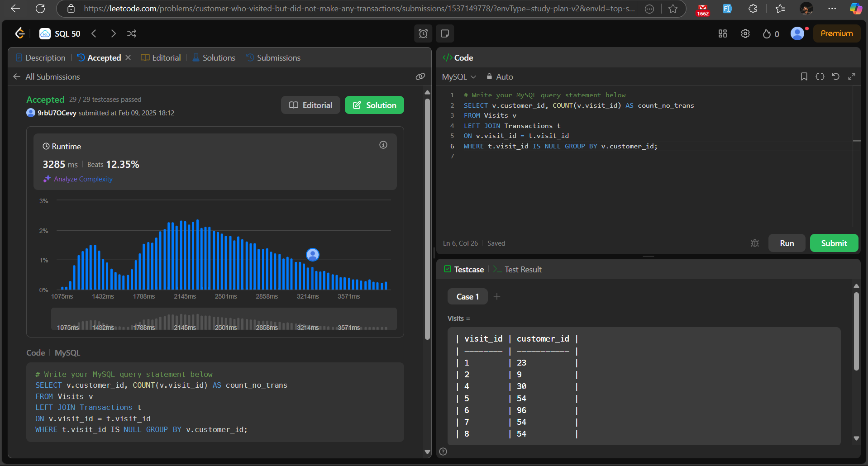Open the layout grid icon
The width and height of the screenshot is (868, 466).
[x=723, y=33]
